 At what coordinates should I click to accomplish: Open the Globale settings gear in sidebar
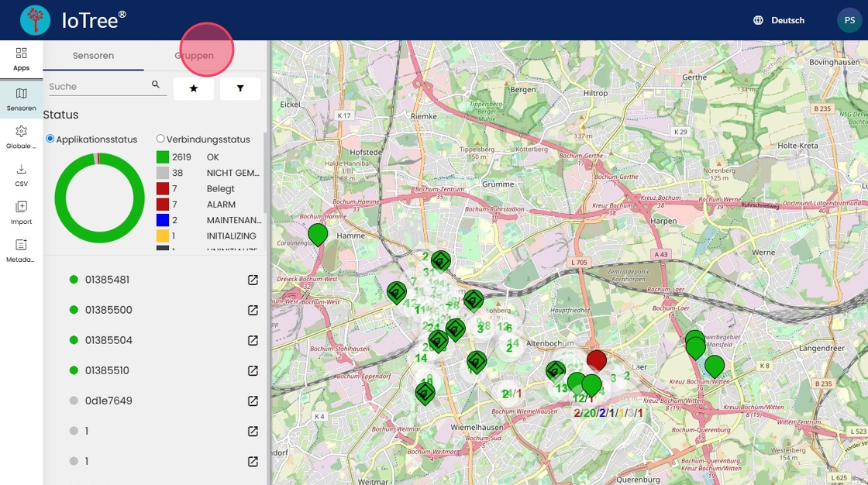coord(21,137)
